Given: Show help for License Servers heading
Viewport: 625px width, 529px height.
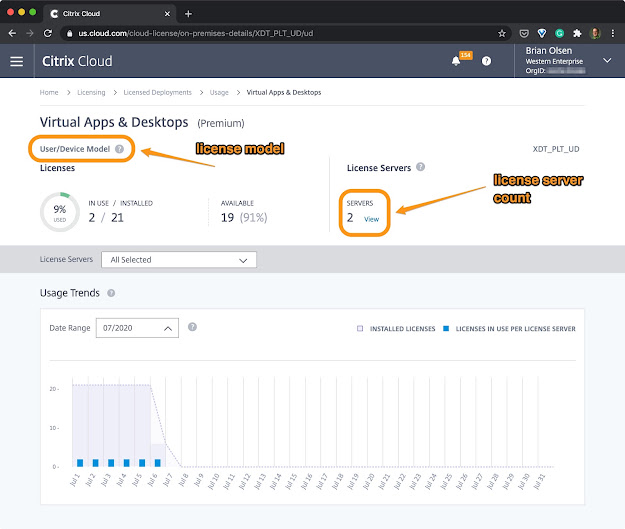Looking at the screenshot, I should pyautogui.click(x=421, y=167).
